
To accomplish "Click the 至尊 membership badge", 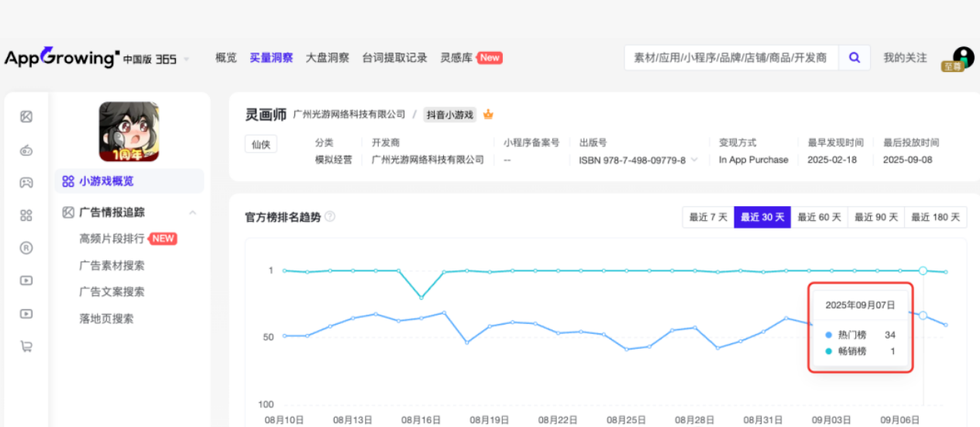I will 952,67.
